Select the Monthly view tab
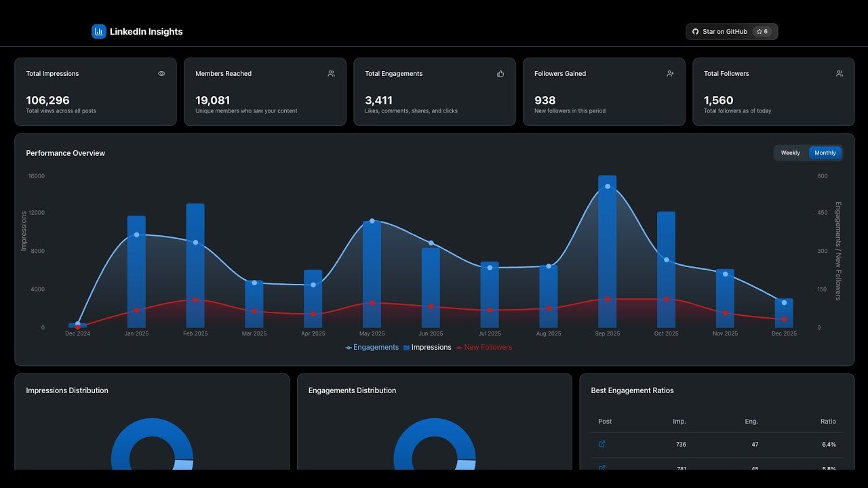The height and width of the screenshot is (488, 868). coord(825,152)
